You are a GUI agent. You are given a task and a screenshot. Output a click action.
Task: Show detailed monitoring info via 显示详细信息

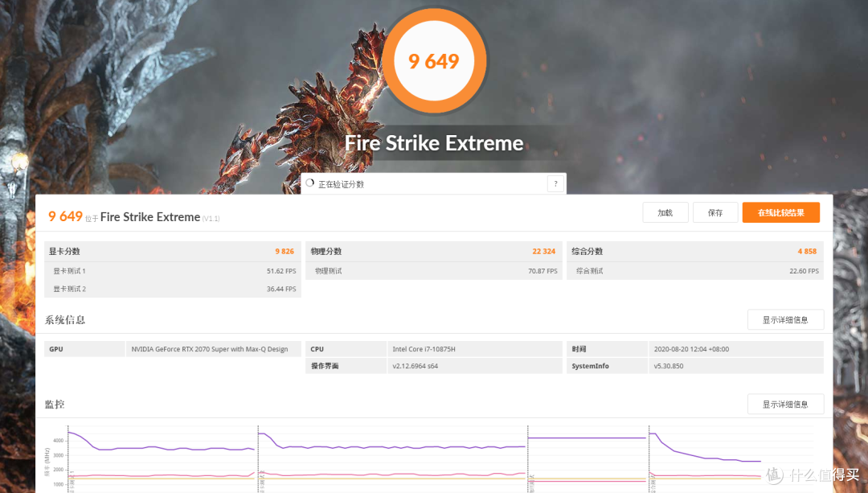point(785,405)
